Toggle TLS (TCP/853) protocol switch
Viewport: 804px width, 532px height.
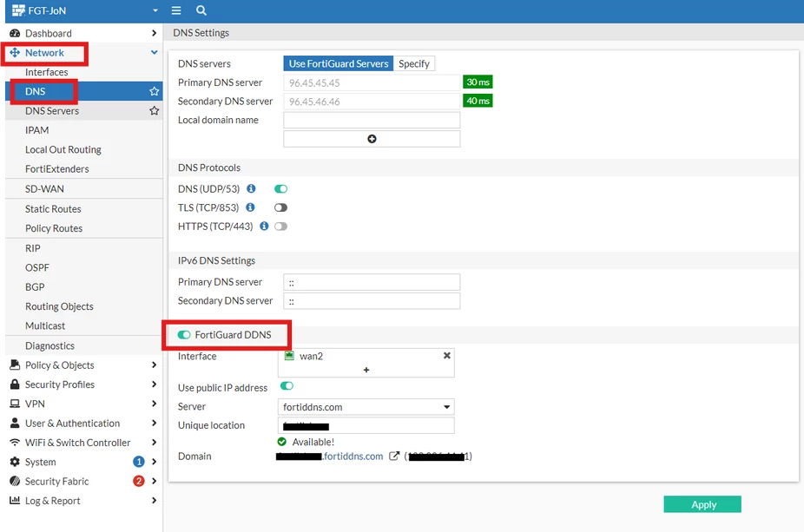point(280,207)
